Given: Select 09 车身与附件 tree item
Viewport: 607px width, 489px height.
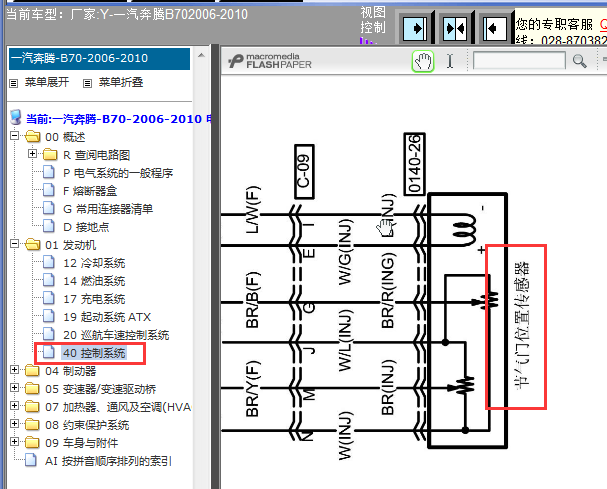Looking at the screenshot, I should [82, 443].
